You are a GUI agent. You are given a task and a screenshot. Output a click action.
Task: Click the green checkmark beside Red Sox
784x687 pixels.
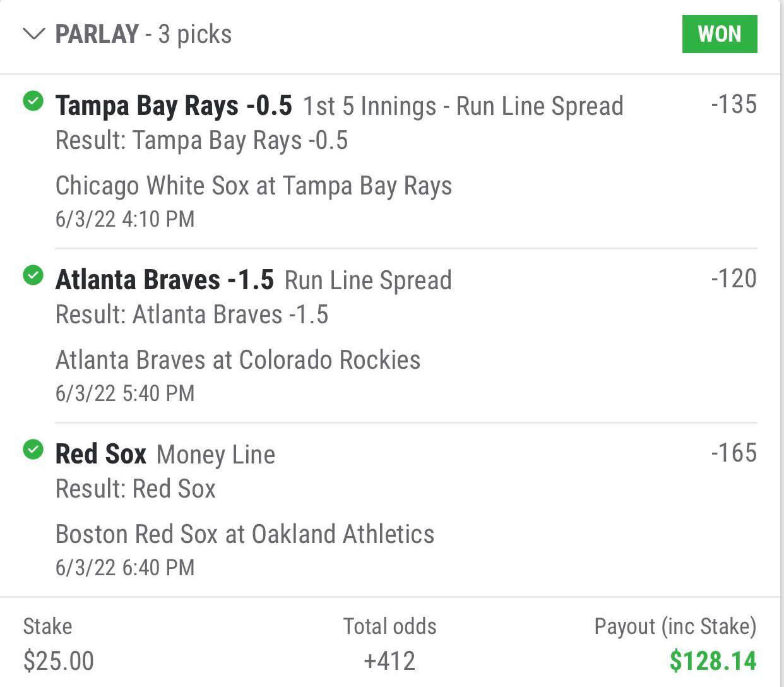click(x=33, y=449)
